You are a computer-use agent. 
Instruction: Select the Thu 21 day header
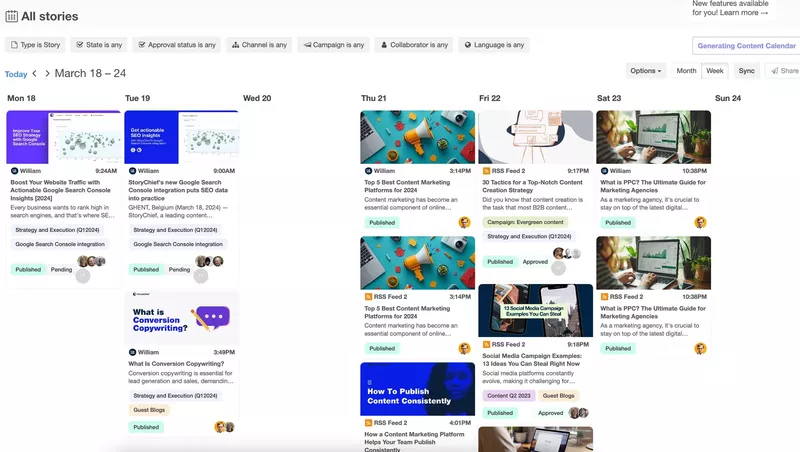coord(373,98)
